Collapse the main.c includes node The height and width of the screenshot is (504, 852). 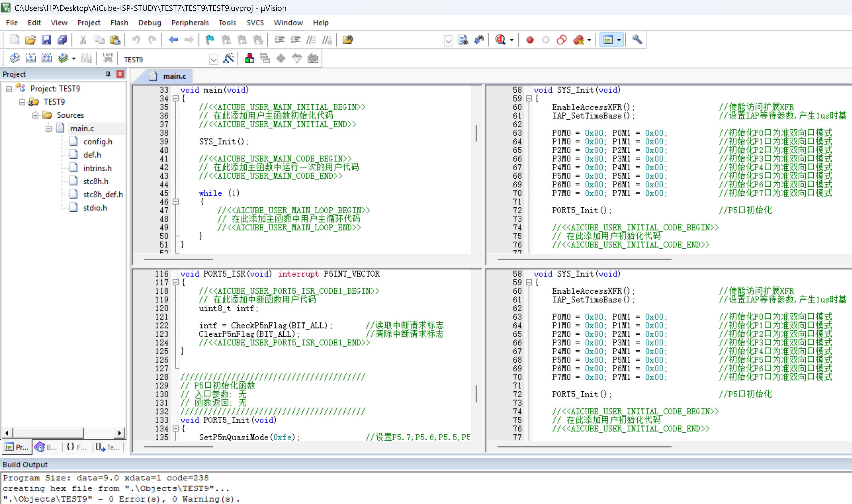pyautogui.click(x=49, y=129)
